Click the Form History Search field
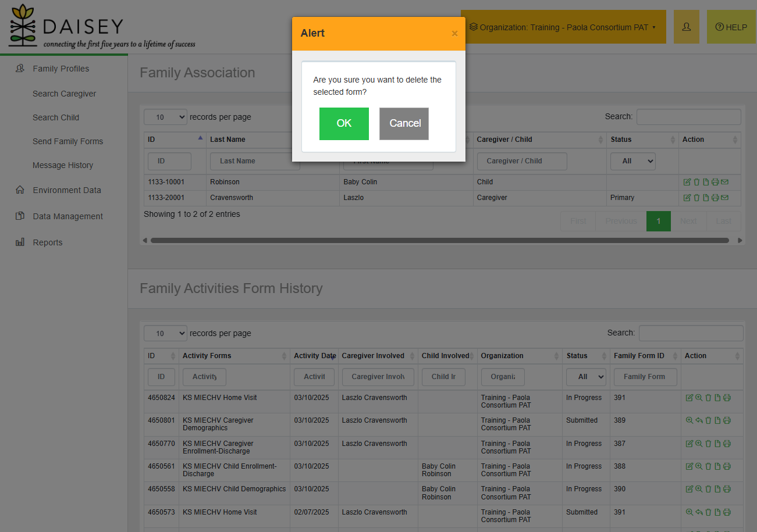Screen dimensions: 757x532 click(x=691, y=333)
